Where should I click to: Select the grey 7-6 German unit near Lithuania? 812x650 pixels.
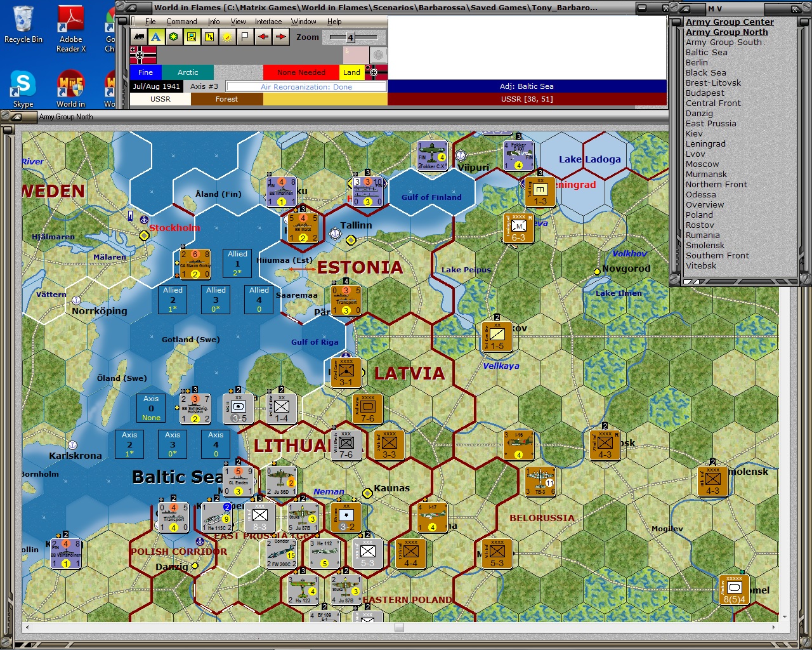[346, 445]
